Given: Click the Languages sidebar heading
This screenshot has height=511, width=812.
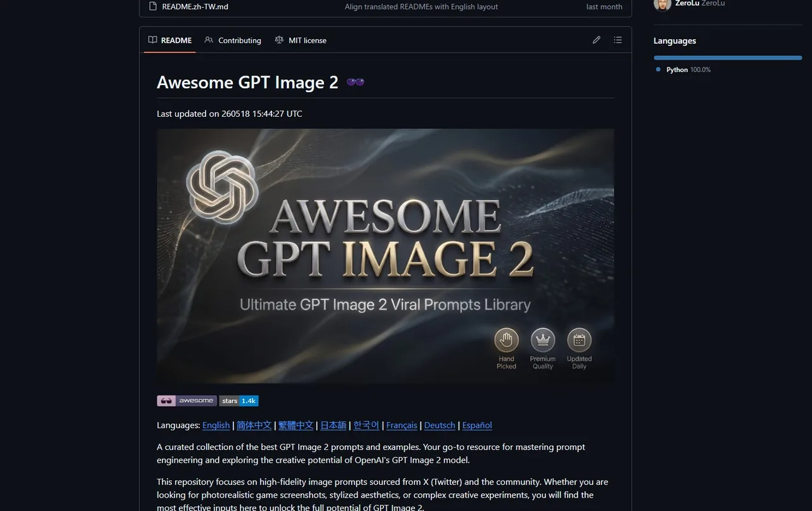Looking at the screenshot, I should coord(674,41).
